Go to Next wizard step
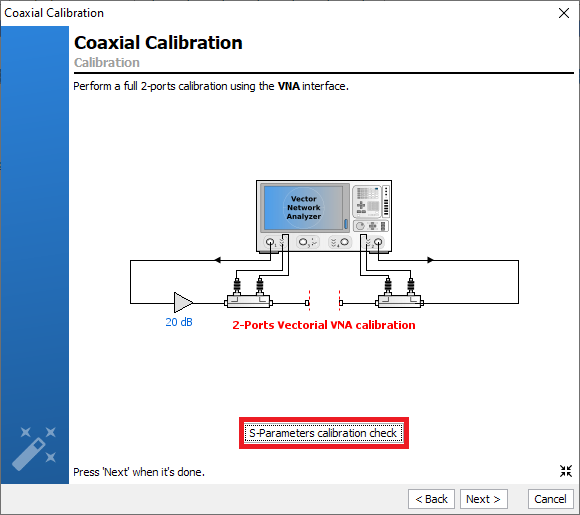The height and width of the screenshot is (515, 580). 483,499
